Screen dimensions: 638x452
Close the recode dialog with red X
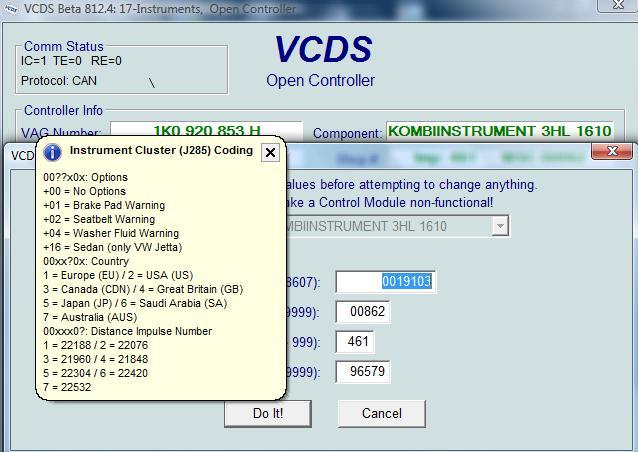612,151
